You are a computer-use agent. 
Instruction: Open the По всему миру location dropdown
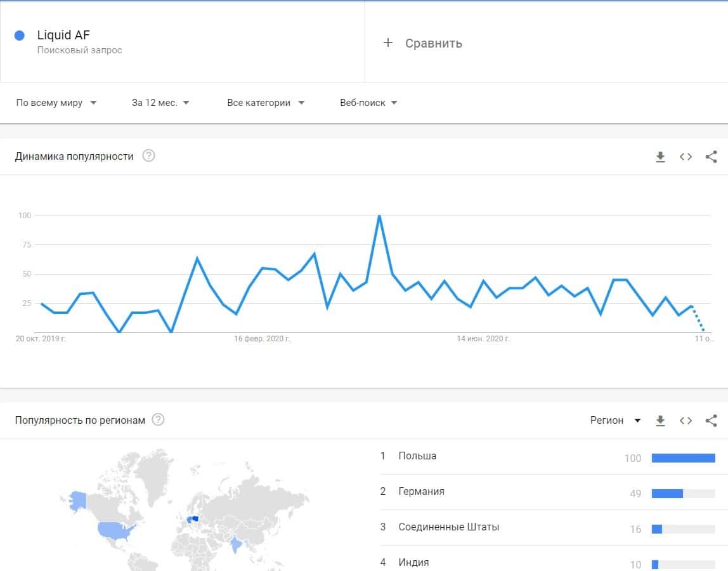[x=56, y=103]
